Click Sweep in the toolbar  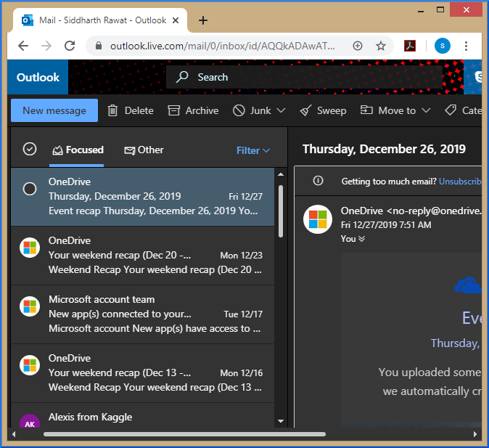coord(323,110)
